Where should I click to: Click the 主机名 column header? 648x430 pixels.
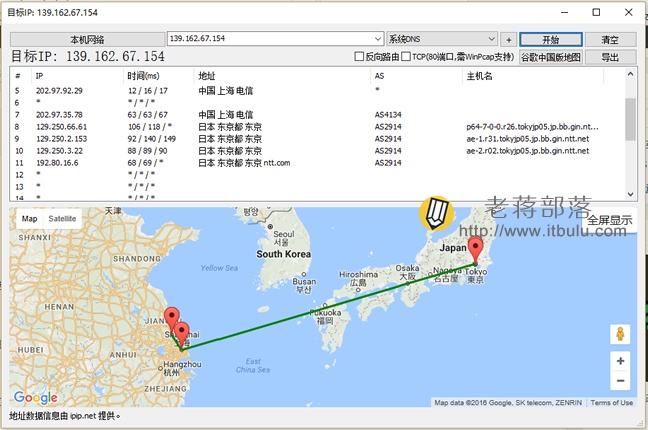533,76
